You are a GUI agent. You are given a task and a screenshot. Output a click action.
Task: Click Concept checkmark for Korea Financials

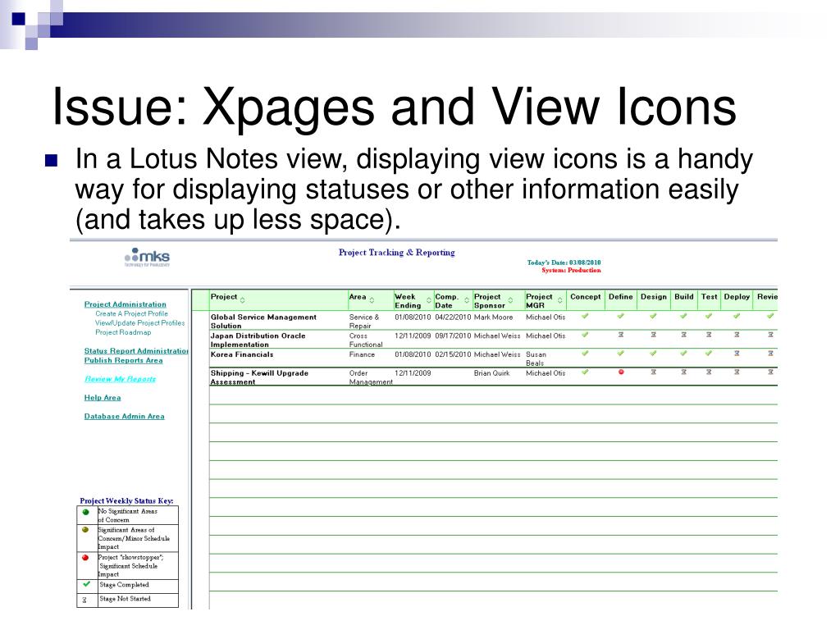[585, 354]
